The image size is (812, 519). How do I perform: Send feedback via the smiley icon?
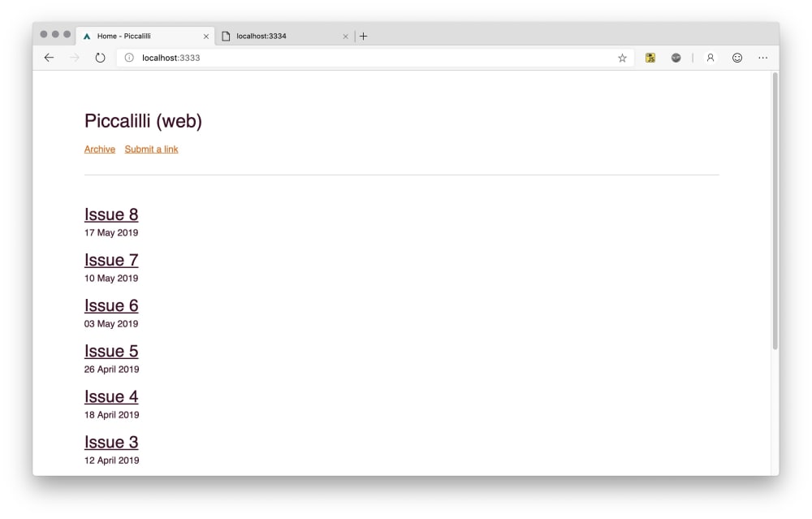tap(737, 58)
